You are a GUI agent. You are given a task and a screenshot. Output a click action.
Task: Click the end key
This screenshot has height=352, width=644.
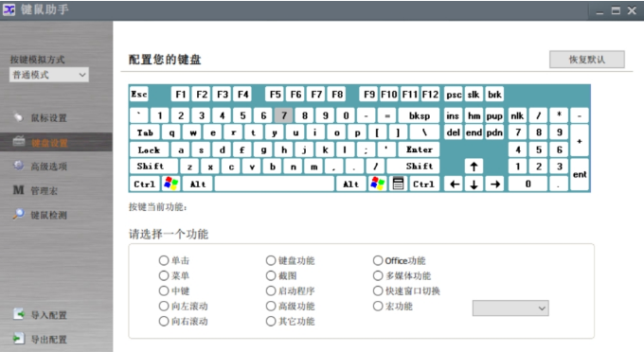pos(474,132)
